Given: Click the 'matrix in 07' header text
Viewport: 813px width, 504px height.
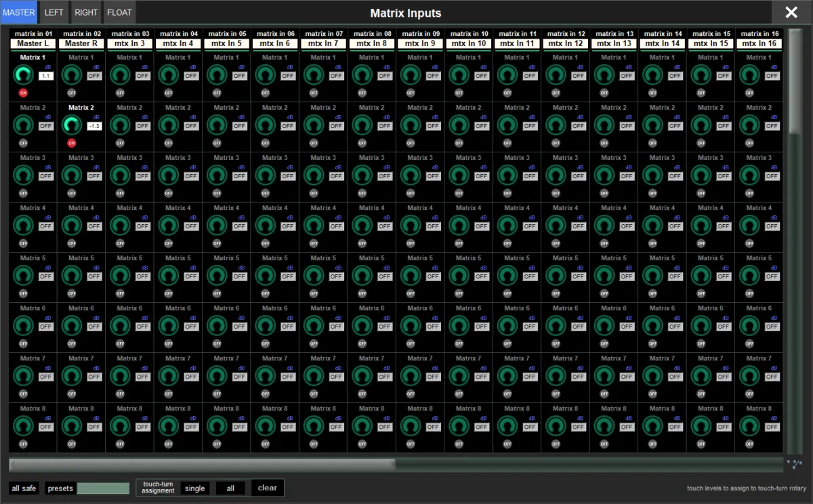Looking at the screenshot, I should tap(324, 33).
